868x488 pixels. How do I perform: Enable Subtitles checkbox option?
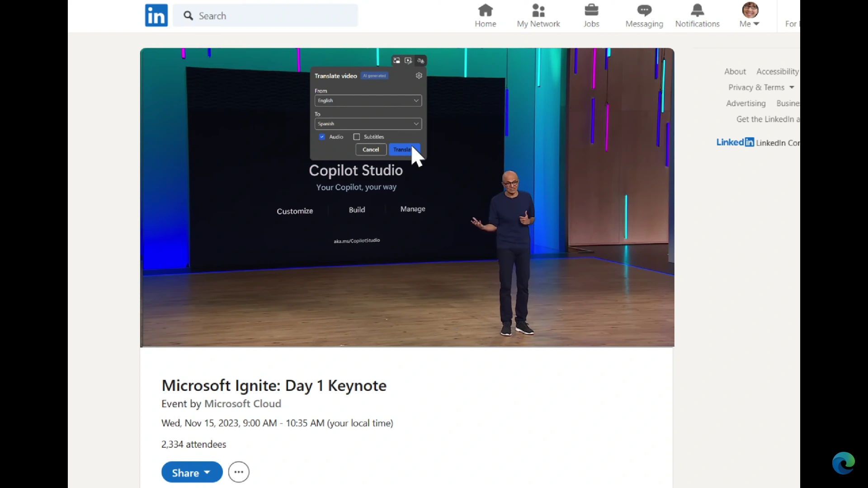(x=357, y=136)
